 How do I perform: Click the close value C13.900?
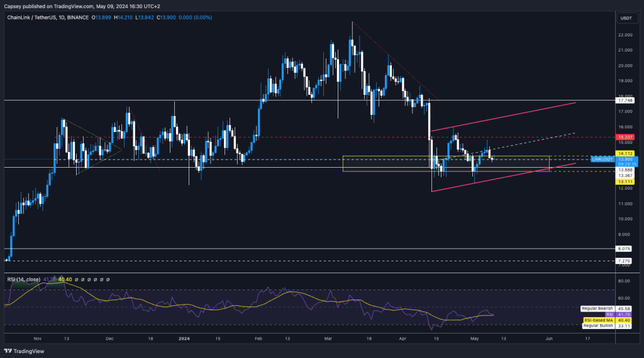166,18
